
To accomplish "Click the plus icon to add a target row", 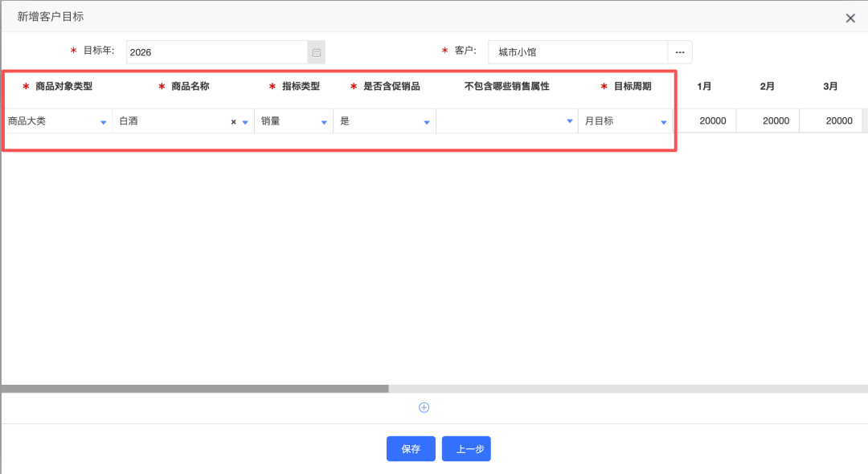I will pos(424,407).
